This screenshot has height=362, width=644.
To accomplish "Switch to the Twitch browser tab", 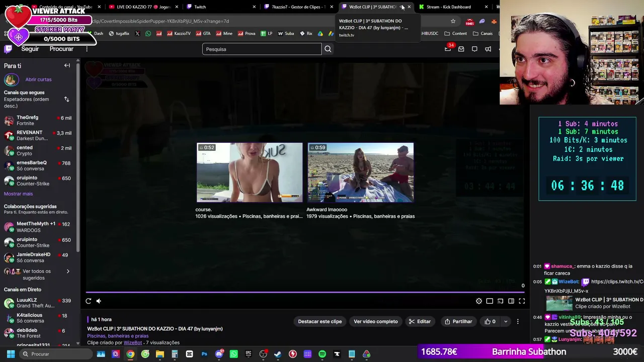I will (220, 7).
